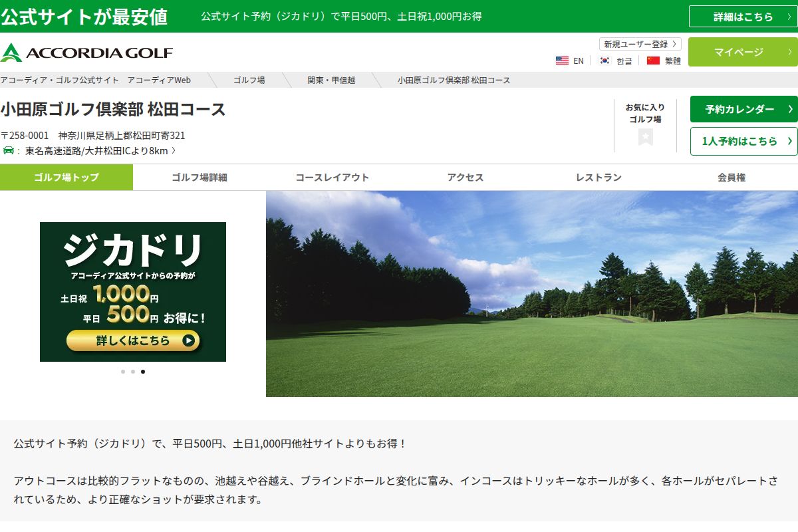Click the text 公式サイト予約（ジカドリ）で平日500円、土日祝1,000円お得
Image resolution: width=798 pixels, height=532 pixels.
tap(341, 17)
